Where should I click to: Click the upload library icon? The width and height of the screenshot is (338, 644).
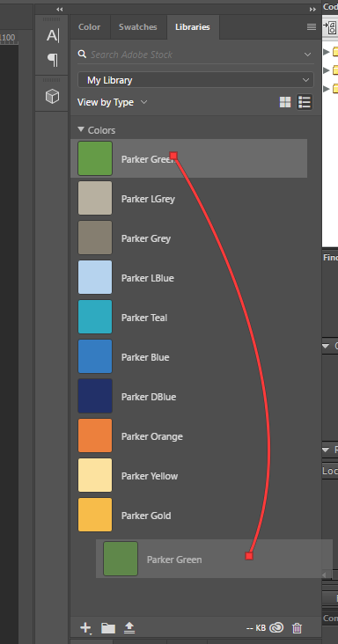(x=129, y=627)
